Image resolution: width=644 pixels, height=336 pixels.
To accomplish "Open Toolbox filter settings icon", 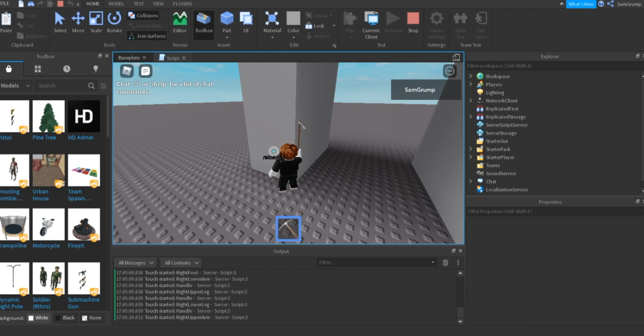I will [104, 86].
